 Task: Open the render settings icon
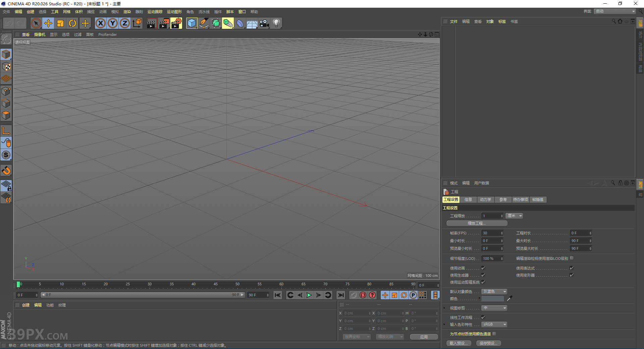176,23
